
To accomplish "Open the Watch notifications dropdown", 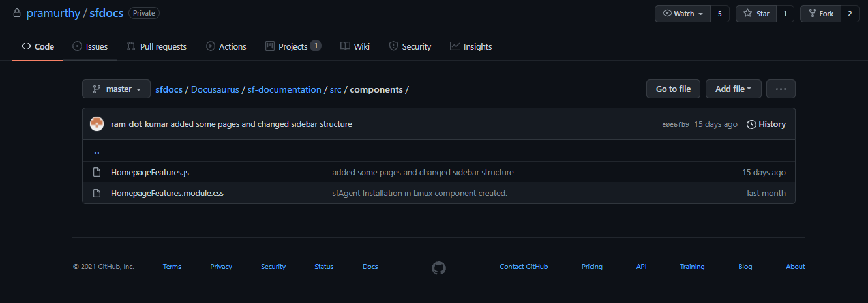I will pos(683,14).
